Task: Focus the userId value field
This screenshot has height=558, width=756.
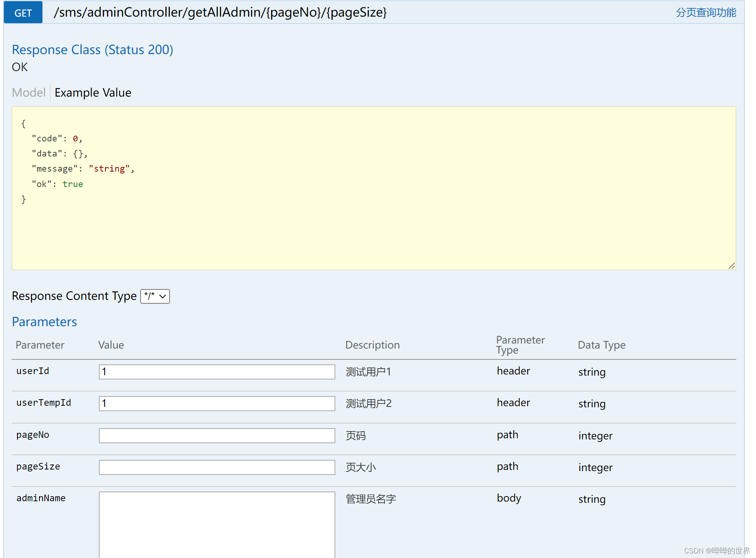Action: click(x=217, y=372)
